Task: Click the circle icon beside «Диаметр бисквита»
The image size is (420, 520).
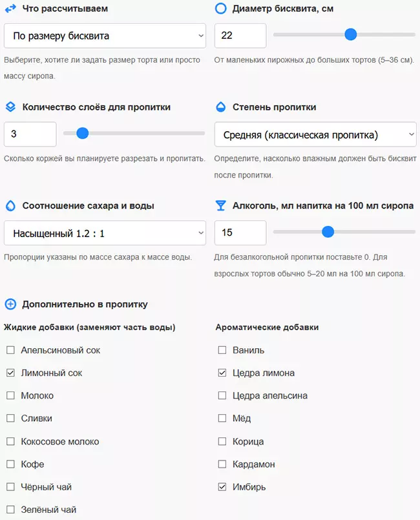Action: pos(222,10)
